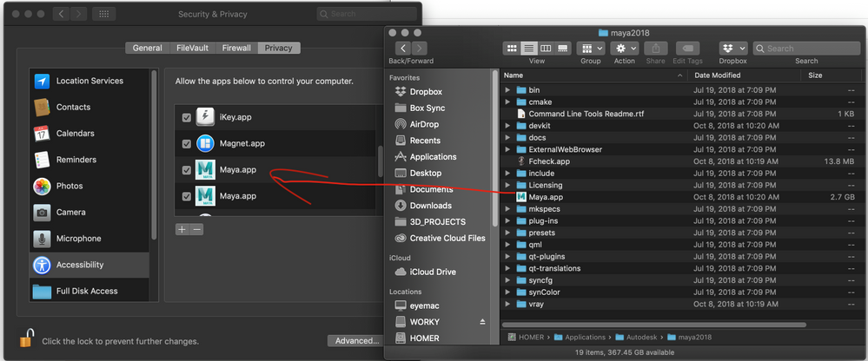Image resolution: width=868 pixels, height=361 pixels.
Task: Select Microphone privacy category
Action: [89, 239]
